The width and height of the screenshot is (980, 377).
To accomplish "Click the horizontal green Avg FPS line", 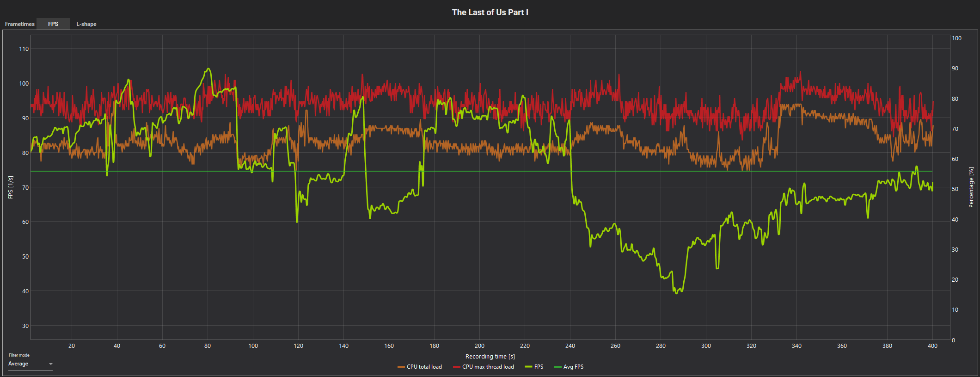I will [481, 171].
